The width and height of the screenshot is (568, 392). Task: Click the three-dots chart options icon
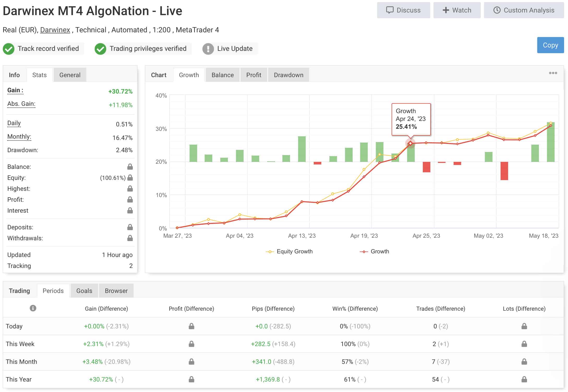[x=553, y=73]
